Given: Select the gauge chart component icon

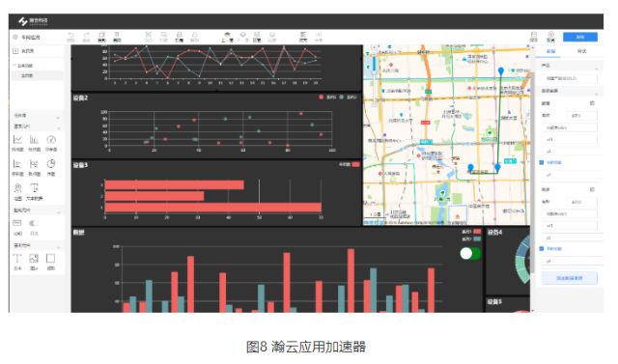Looking at the screenshot, I should (51, 139).
